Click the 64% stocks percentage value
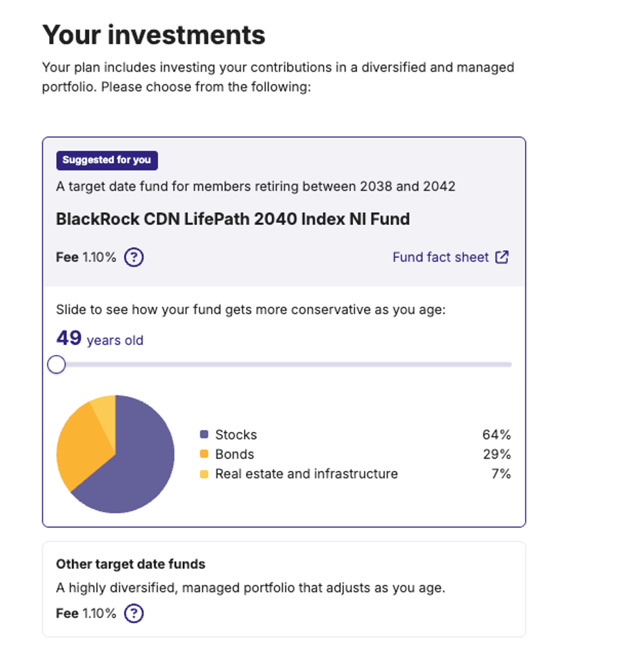Screen dimensions: 638x672 (496, 435)
